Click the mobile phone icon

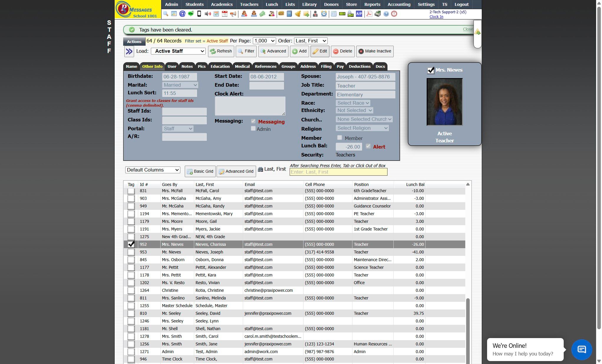[199, 14]
